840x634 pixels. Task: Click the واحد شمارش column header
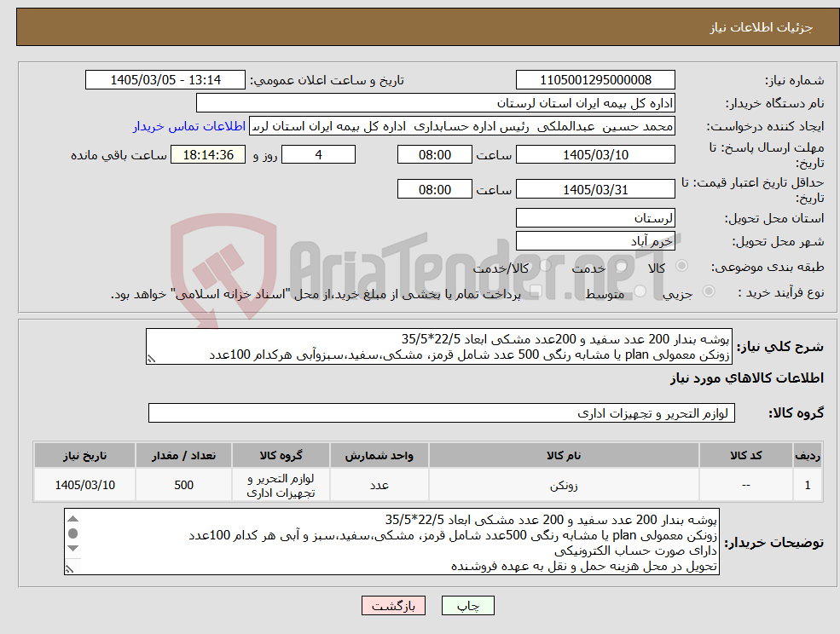[379, 456]
